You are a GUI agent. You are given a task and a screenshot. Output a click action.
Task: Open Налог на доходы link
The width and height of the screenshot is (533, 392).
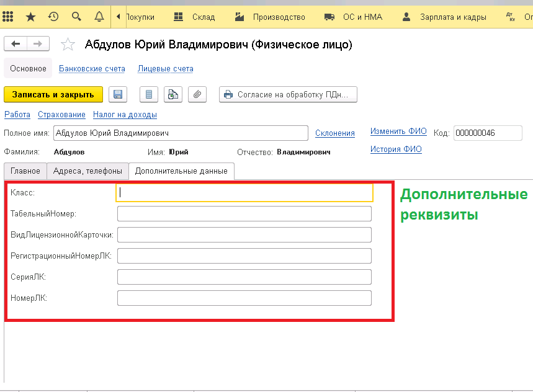click(x=125, y=115)
